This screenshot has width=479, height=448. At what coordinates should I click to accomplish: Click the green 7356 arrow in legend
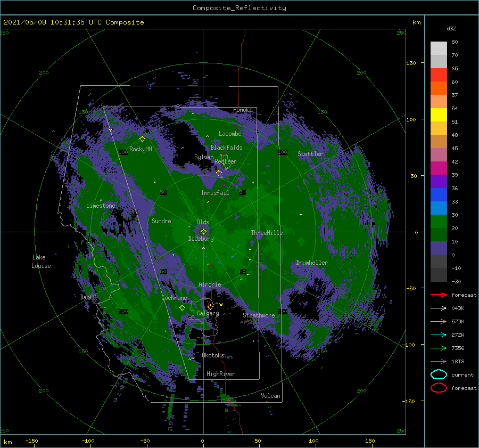click(x=439, y=348)
